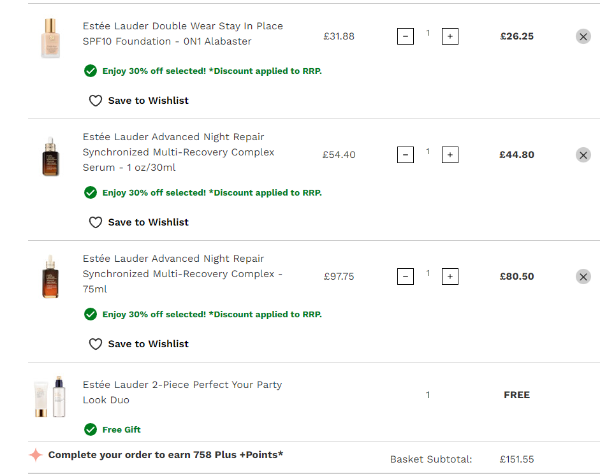
Task: Open the Advanced Night Repair 1 oz/30ml link
Action: (x=178, y=152)
